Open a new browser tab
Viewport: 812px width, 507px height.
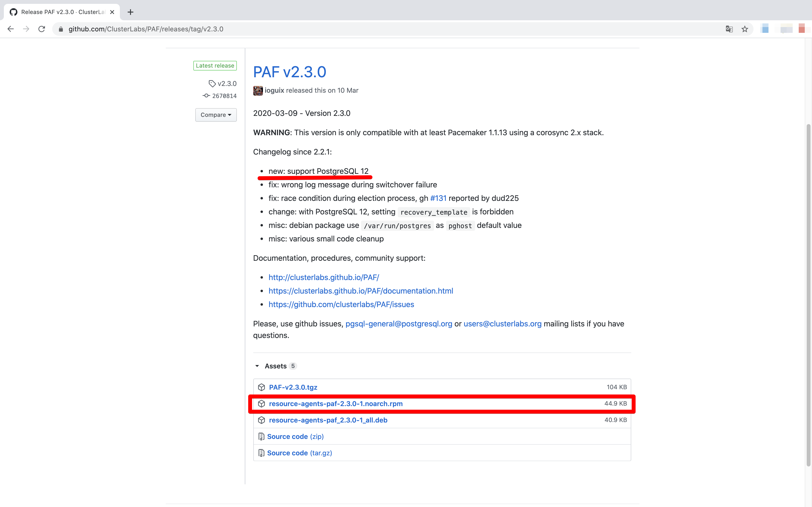tap(130, 12)
